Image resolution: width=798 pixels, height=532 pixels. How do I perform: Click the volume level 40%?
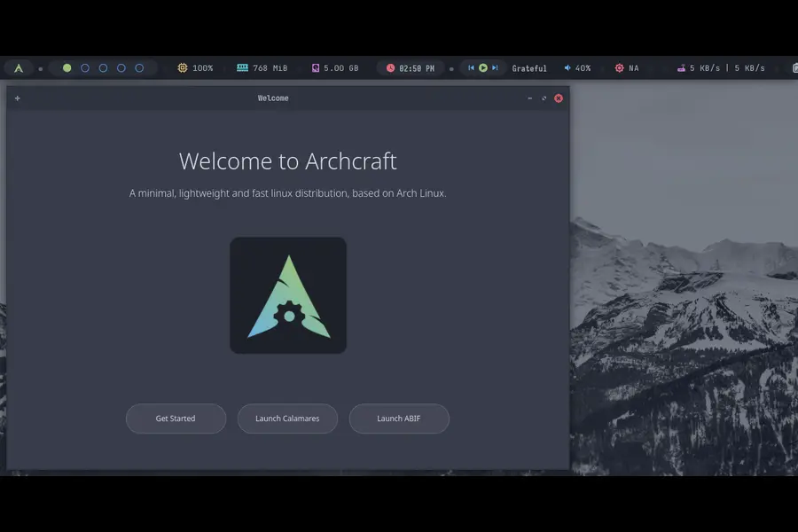click(x=583, y=68)
